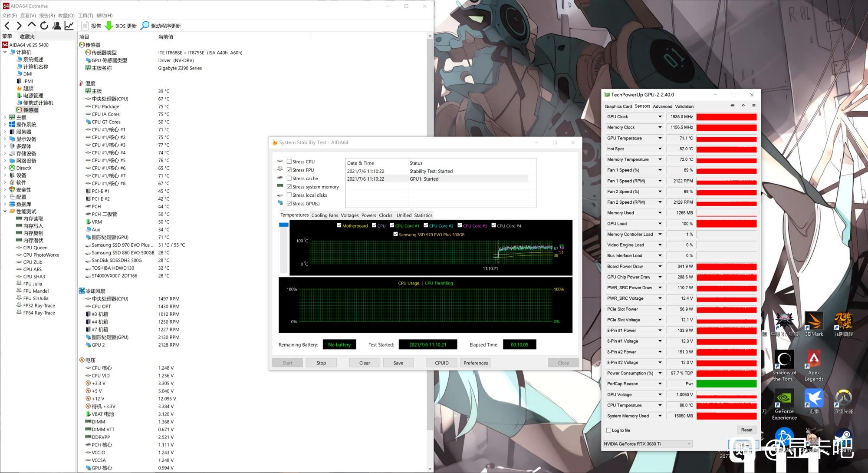
Task: Open the 工具(T) menu
Action: [x=85, y=16]
